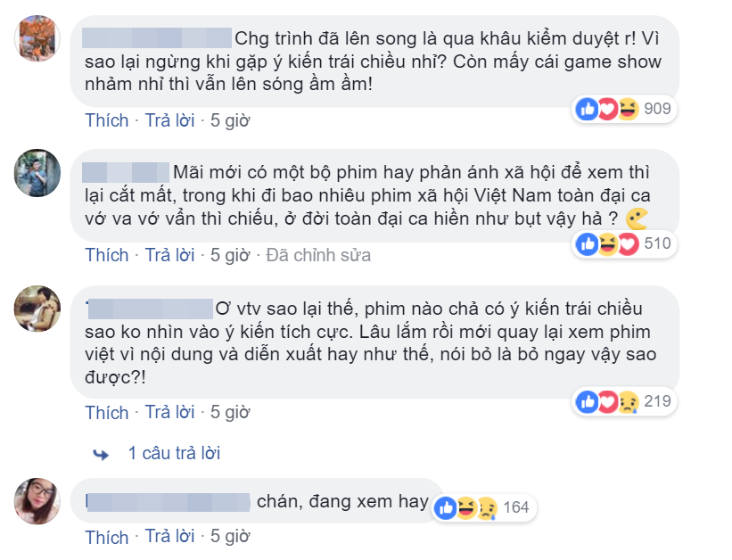Open first commenter's profile picture
This screenshot has height=560, width=732.
click(37, 38)
